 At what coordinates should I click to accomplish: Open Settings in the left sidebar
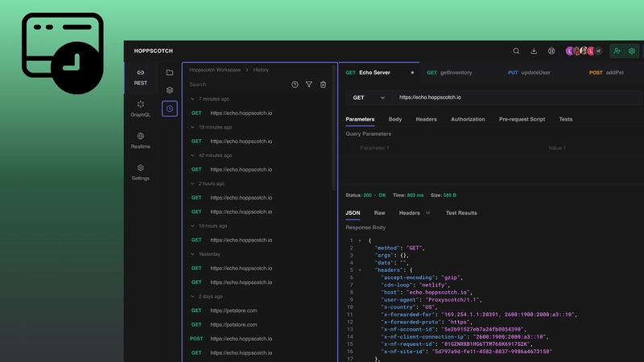point(140,172)
